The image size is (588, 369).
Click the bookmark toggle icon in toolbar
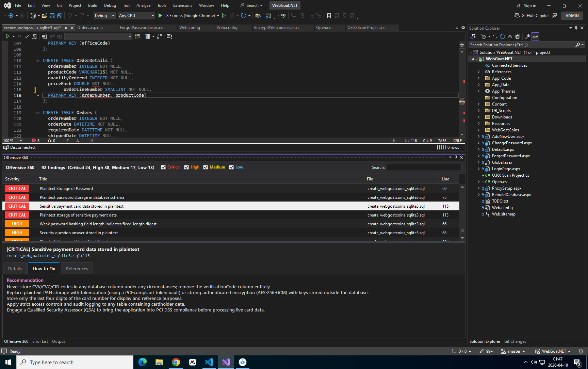329,16
